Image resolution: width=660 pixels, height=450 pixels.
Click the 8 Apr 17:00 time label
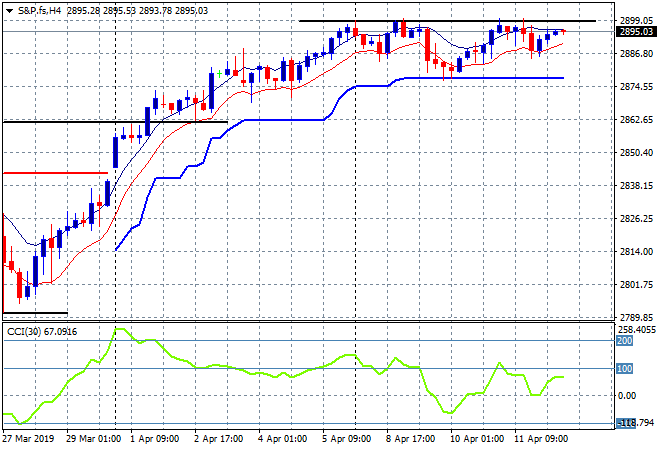pos(410,439)
